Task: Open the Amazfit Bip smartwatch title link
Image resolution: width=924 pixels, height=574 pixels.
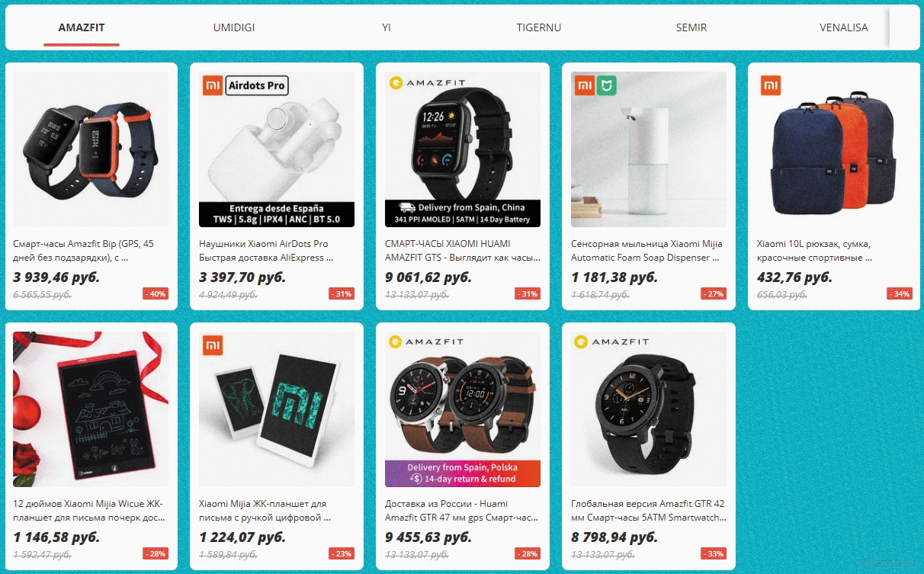Action: tap(84, 251)
